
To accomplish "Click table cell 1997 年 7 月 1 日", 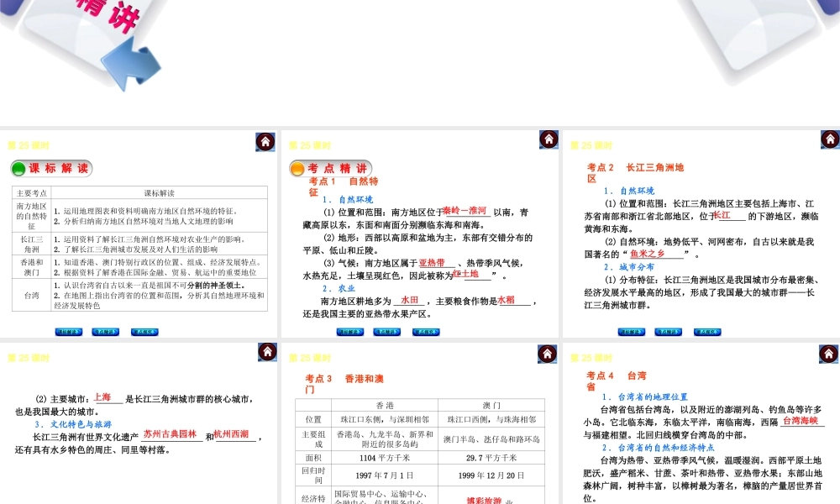I will coord(385,475).
